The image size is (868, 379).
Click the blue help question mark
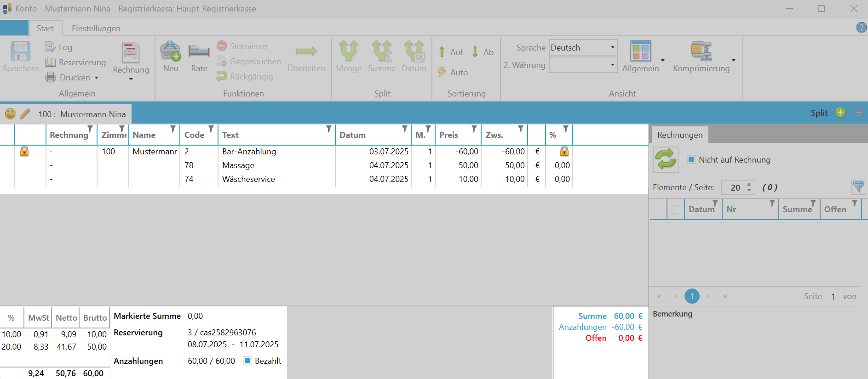click(x=861, y=28)
